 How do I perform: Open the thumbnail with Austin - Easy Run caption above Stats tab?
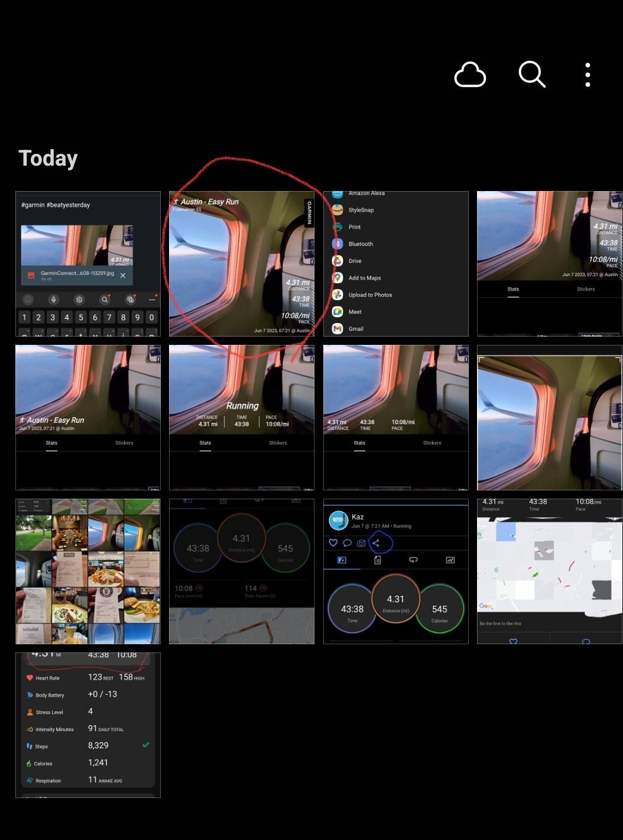point(88,418)
